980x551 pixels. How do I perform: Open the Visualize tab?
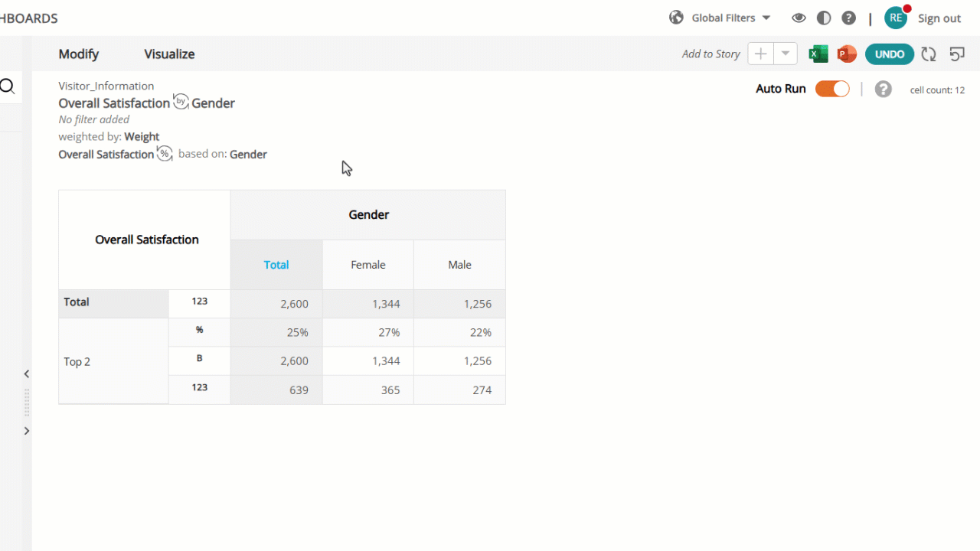click(x=169, y=54)
